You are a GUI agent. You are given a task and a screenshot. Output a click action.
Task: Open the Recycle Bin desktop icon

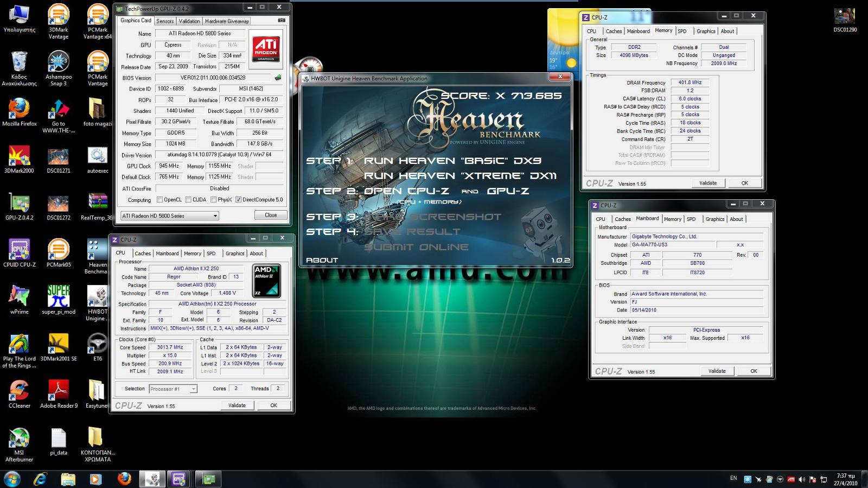[20, 68]
